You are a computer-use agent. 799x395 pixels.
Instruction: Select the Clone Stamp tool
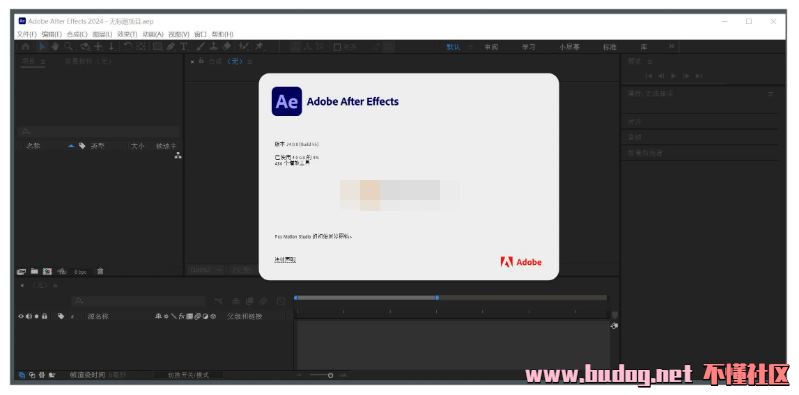tap(214, 46)
